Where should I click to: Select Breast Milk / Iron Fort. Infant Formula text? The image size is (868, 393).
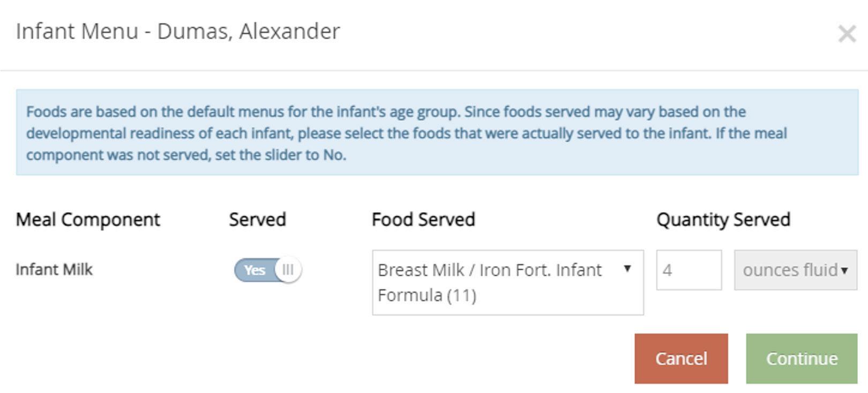click(489, 282)
